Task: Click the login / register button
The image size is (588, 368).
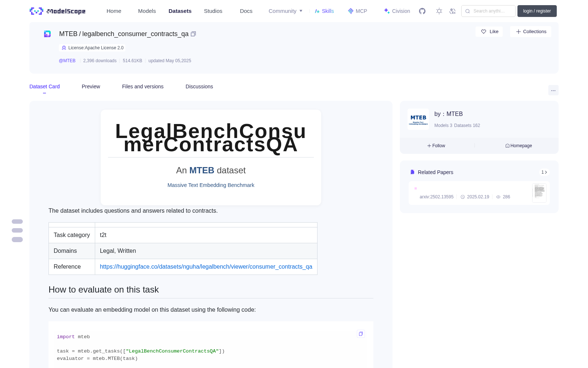Action: [537, 11]
